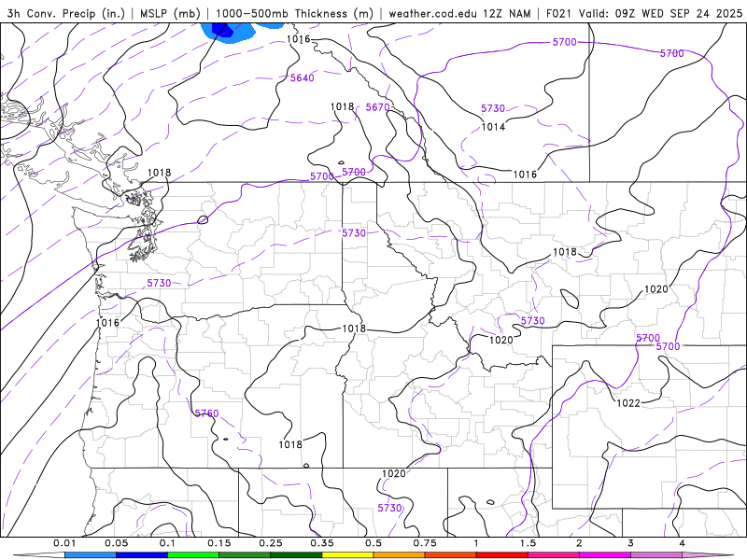Image resolution: width=747 pixels, height=560 pixels.
Task: Click the legend value '1.5'
Action: pos(528,543)
